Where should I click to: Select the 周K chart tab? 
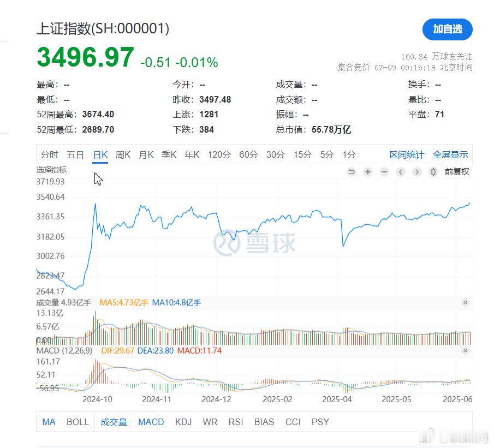[123, 154]
